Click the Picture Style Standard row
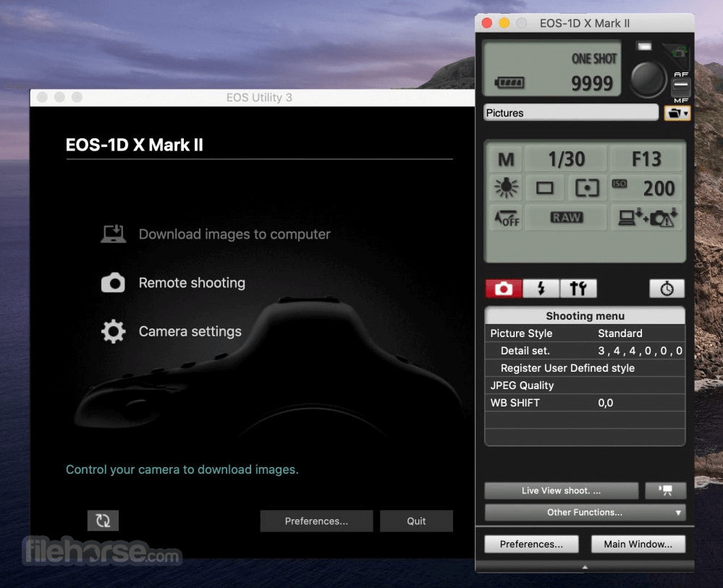 [585, 333]
